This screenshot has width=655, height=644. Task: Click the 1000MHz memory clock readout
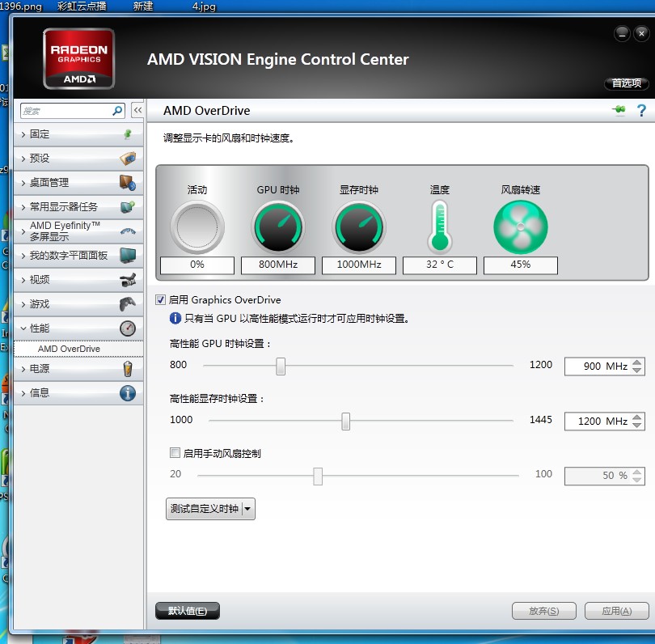tap(359, 265)
